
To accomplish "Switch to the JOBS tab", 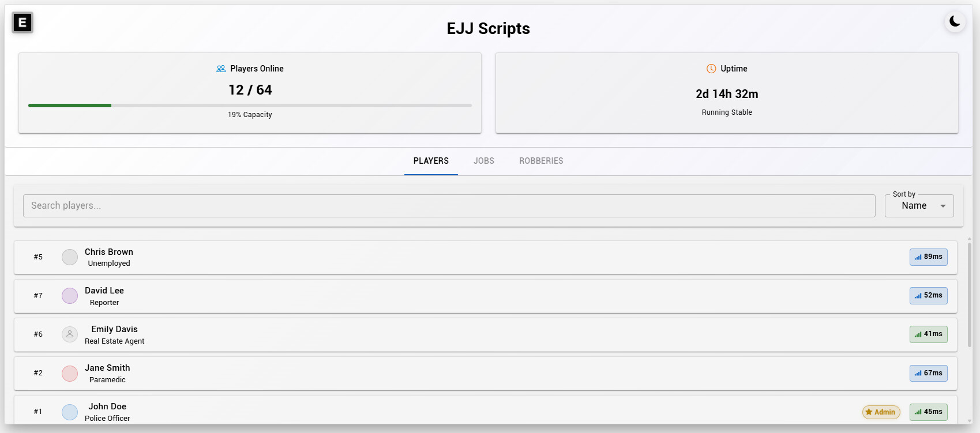I will point(483,161).
